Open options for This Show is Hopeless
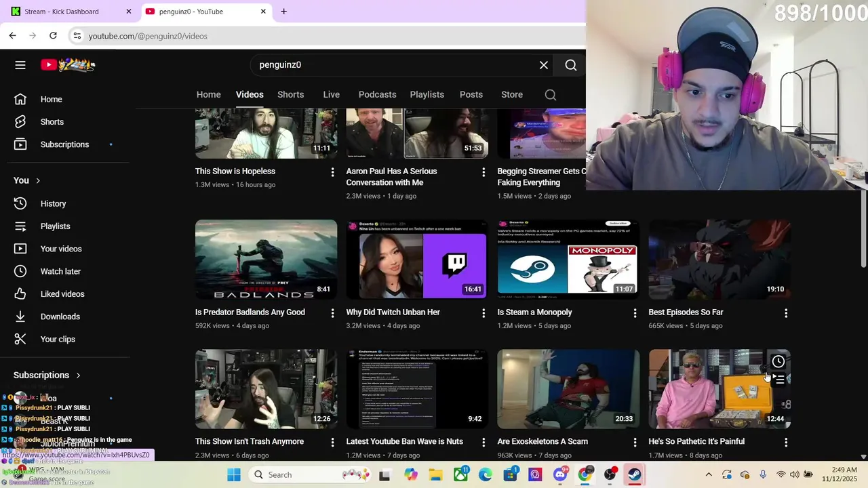Viewport: 868px width, 488px height. point(332,172)
